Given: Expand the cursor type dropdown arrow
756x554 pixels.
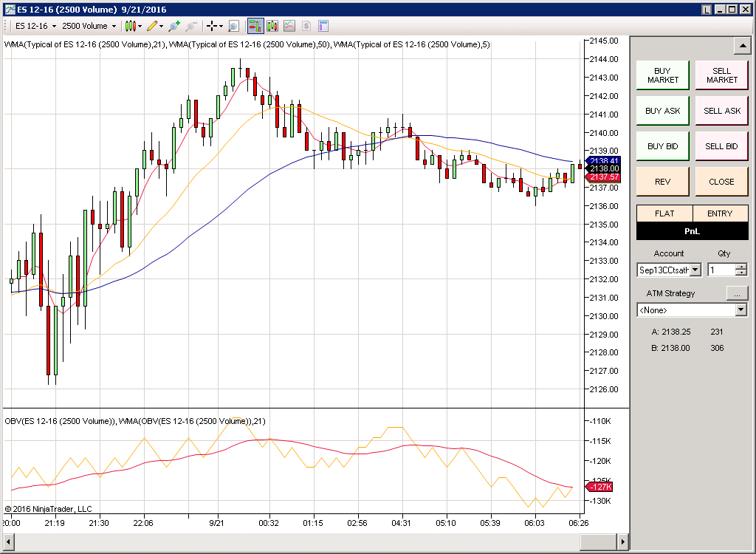Looking at the screenshot, I should (x=221, y=26).
